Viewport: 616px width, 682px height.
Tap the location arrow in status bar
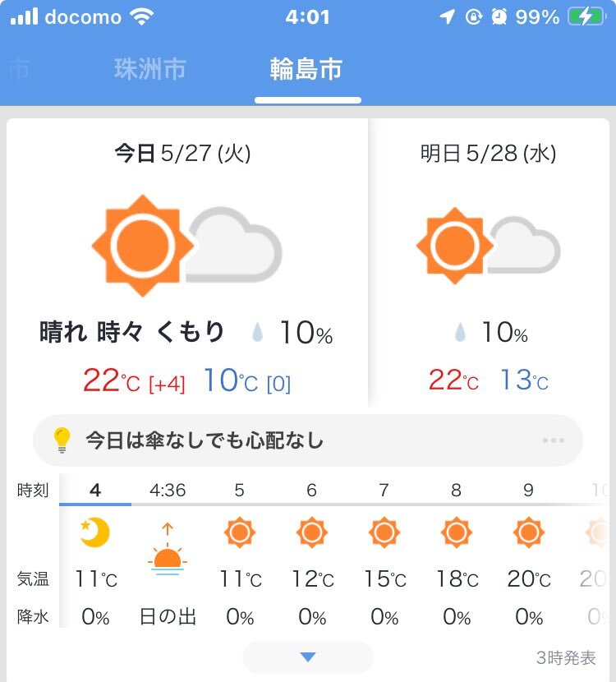coord(447,17)
